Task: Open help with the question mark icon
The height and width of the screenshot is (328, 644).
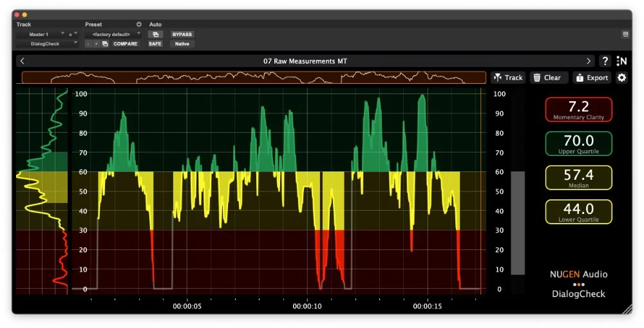Action: (605, 61)
